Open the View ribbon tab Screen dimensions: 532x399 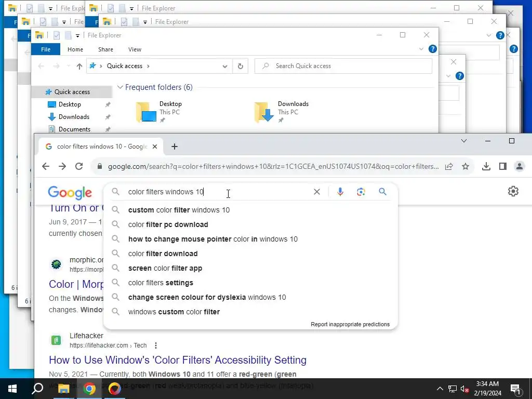tap(135, 49)
